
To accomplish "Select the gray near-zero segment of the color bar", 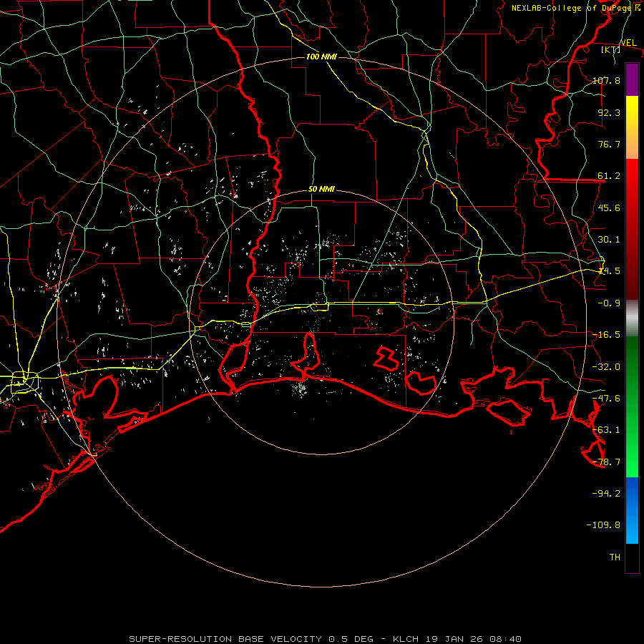I will [632, 318].
